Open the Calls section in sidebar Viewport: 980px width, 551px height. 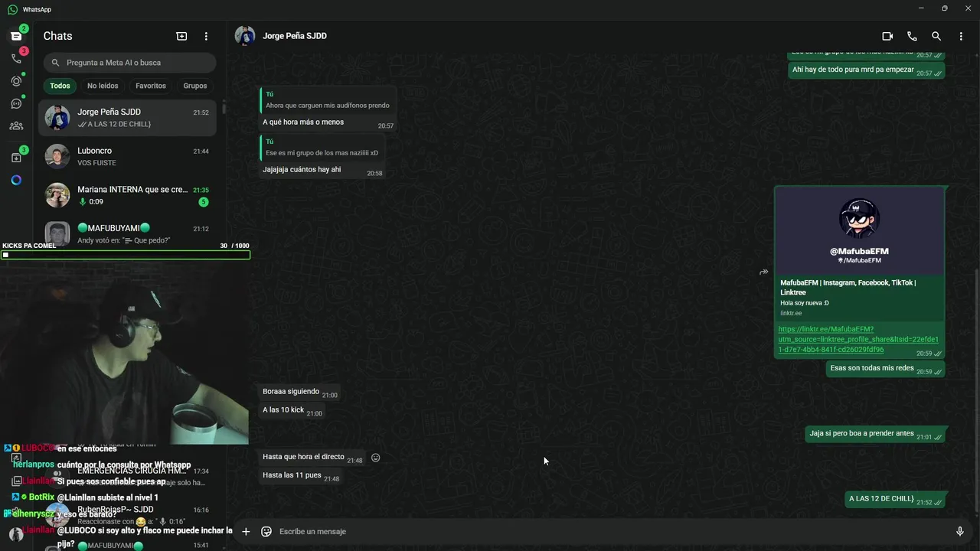(x=16, y=58)
